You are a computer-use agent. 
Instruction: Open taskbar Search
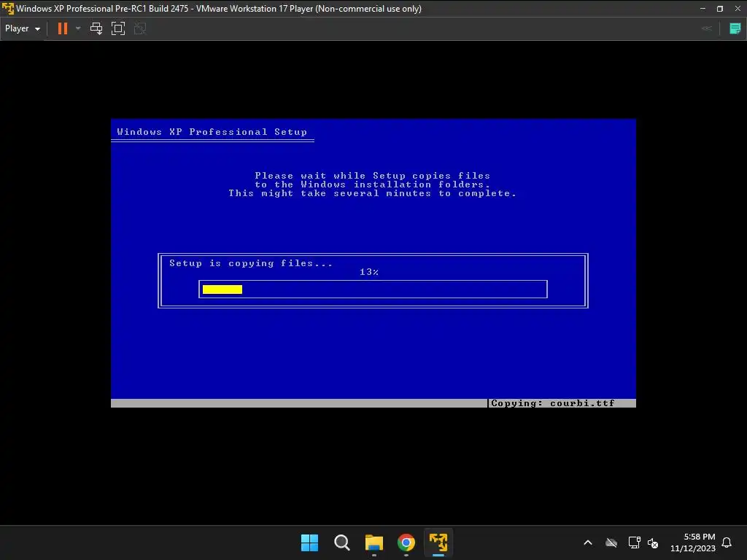342,542
